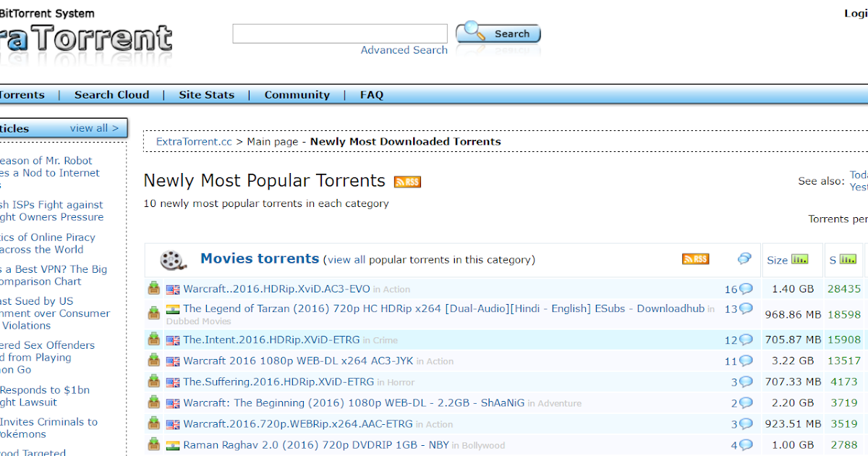Open RSS feed next to Newly Most Popular Torrents
868x456 pixels.
pyautogui.click(x=407, y=181)
